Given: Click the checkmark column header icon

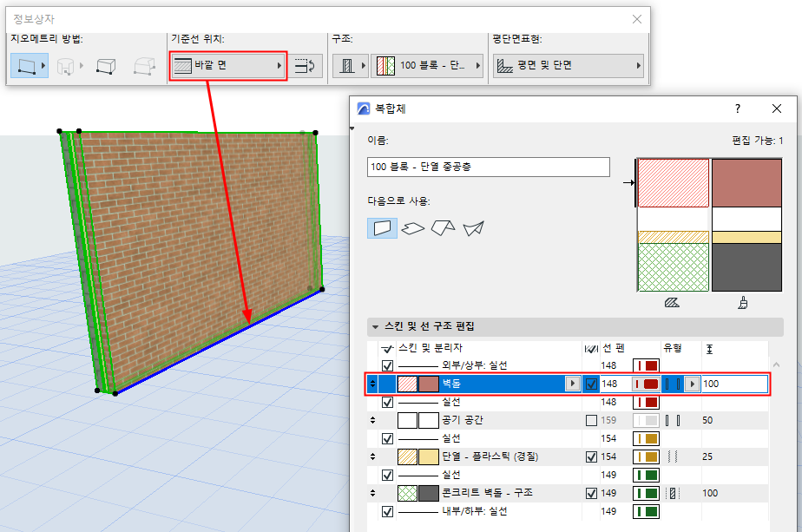Looking at the screenshot, I should point(387,349).
